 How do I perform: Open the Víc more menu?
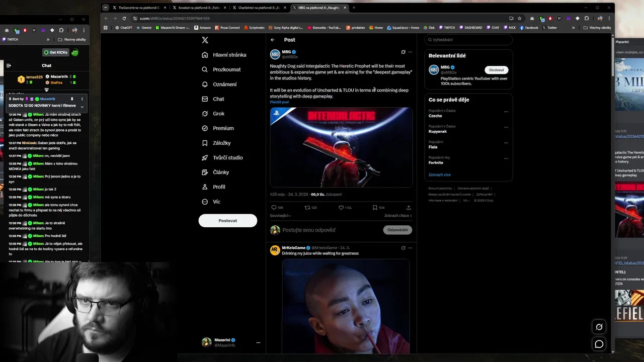click(x=211, y=202)
